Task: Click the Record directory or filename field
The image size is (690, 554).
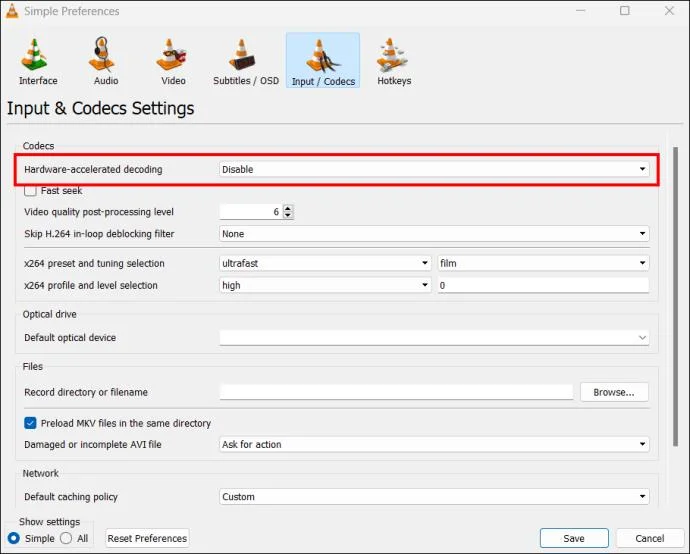Action: click(x=396, y=392)
